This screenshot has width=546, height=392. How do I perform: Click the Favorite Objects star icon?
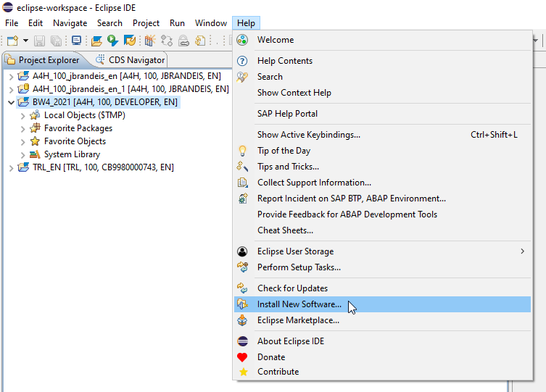click(35, 141)
